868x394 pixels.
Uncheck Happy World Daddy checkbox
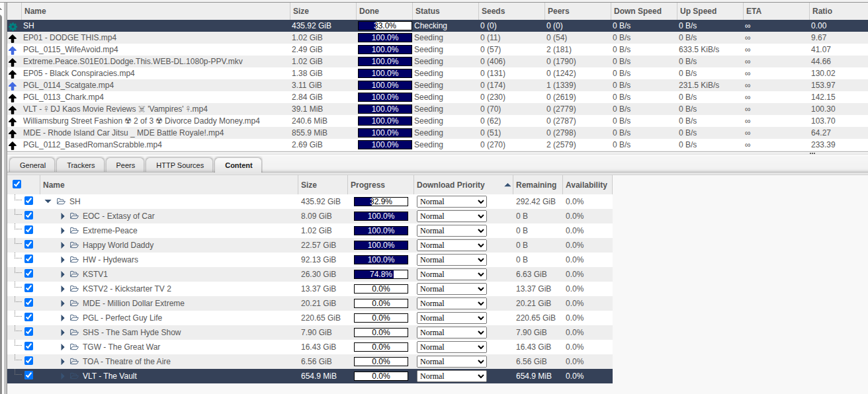coord(29,245)
